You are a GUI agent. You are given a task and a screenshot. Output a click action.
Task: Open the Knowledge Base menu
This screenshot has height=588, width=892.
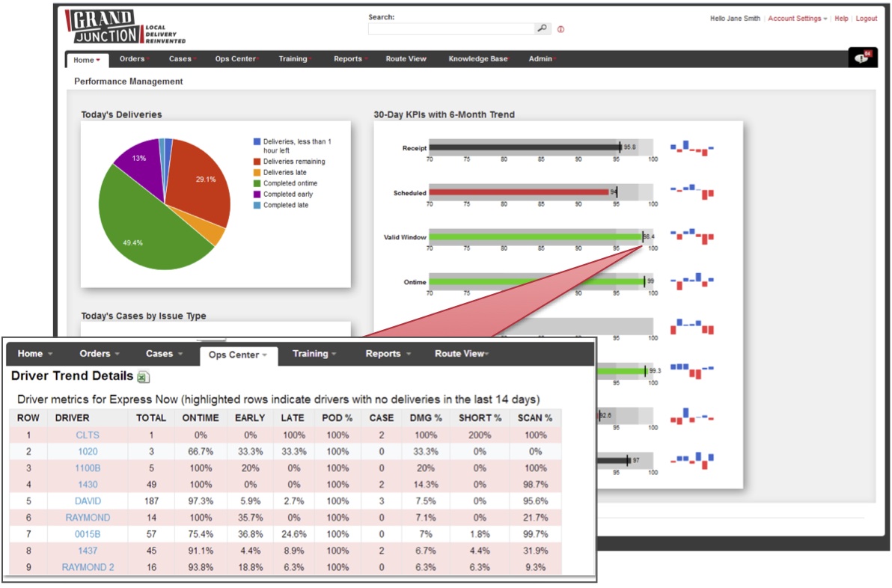(x=477, y=58)
